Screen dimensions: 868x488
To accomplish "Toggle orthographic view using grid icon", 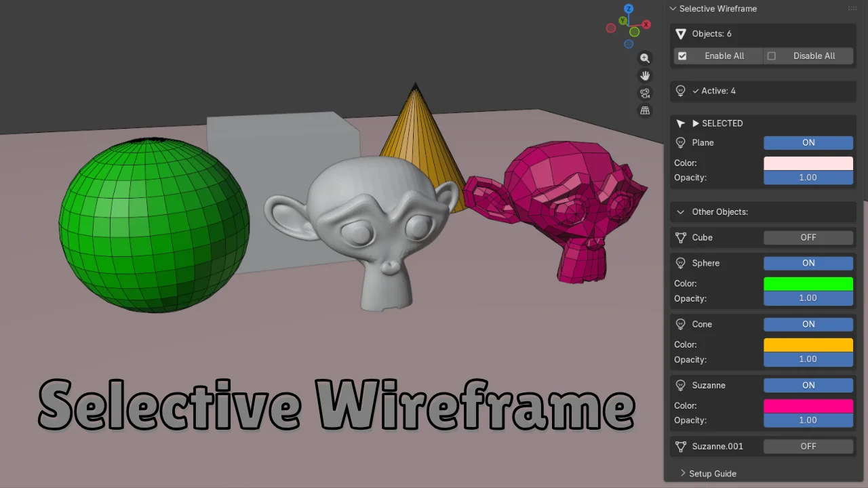I will click(644, 110).
